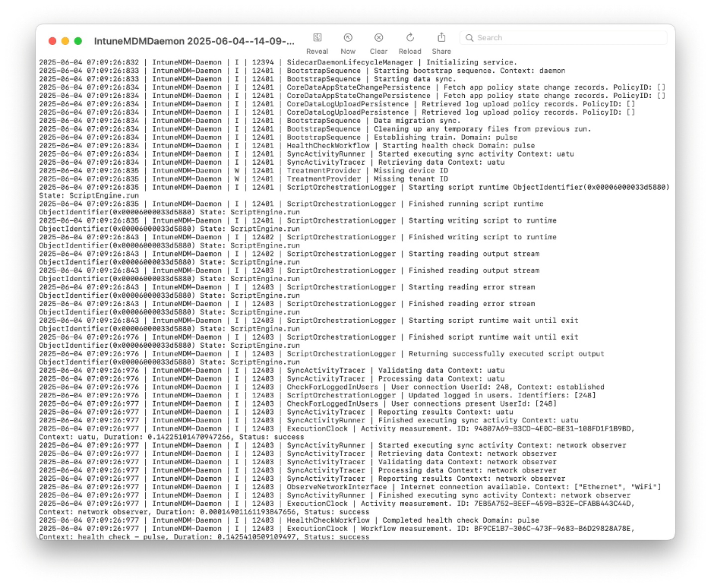Click the IntuneMDMDaemon 2025-06-04 window title
Viewport: 711px width, 588px height.
(x=194, y=41)
